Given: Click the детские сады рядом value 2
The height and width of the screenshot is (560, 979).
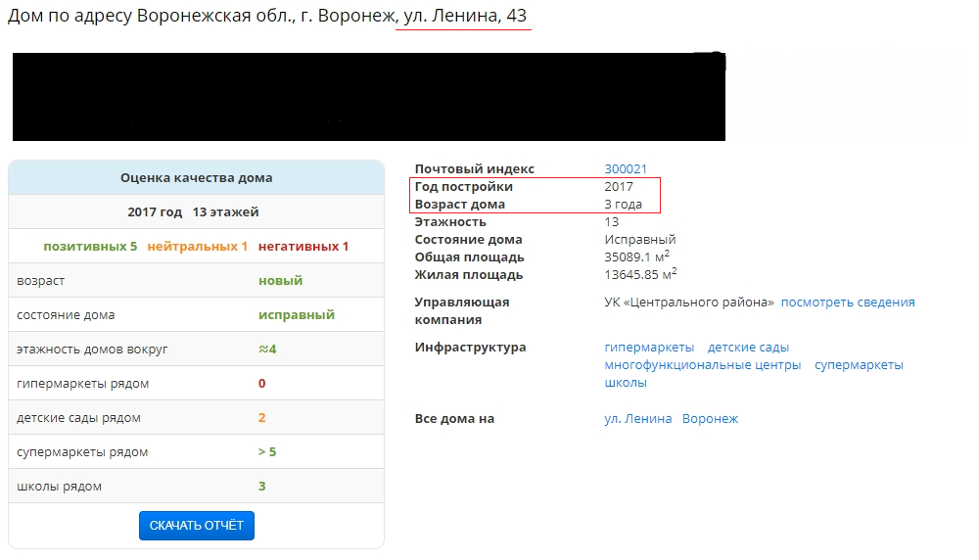Looking at the screenshot, I should click(x=261, y=418).
